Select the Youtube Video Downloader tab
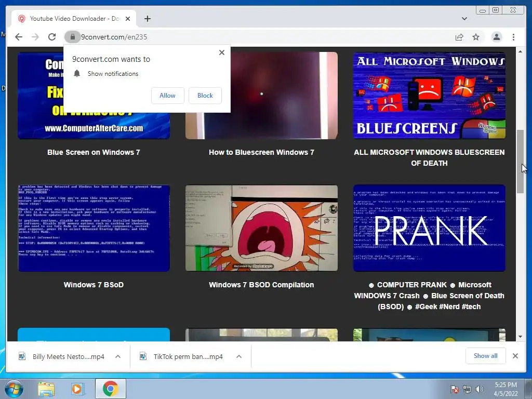The width and height of the screenshot is (532, 399). point(74,19)
